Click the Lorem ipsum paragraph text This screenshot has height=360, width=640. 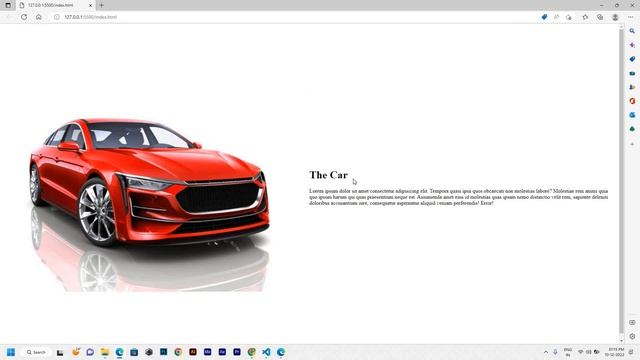click(x=458, y=197)
